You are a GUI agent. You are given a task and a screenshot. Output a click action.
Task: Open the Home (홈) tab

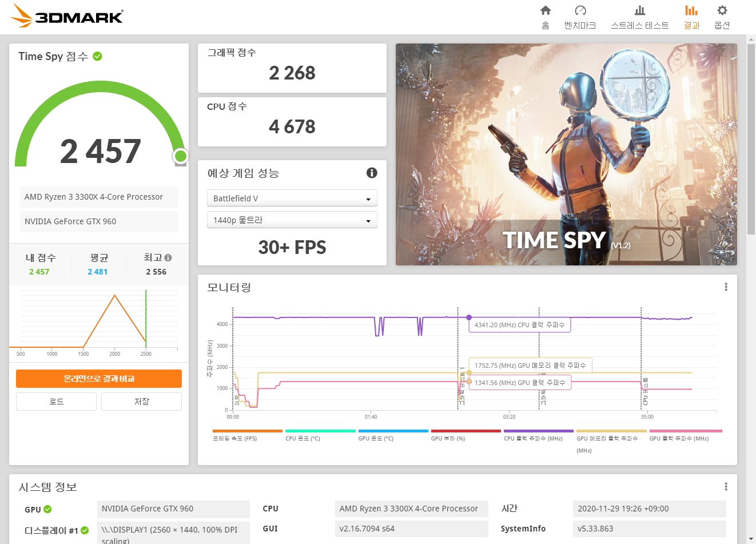[546, 17]
